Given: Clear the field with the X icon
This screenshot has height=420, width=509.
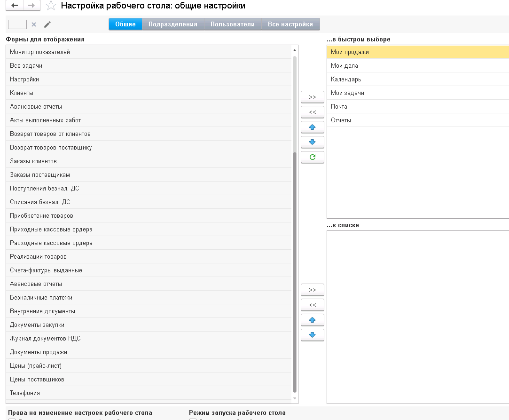Looking at the screenshot, I should tap(34, 24).
